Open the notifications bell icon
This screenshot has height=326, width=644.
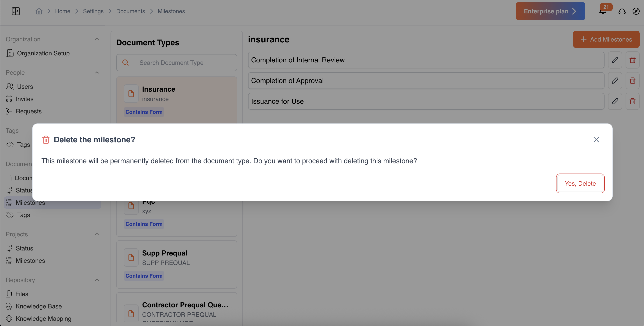coord(603,11)
